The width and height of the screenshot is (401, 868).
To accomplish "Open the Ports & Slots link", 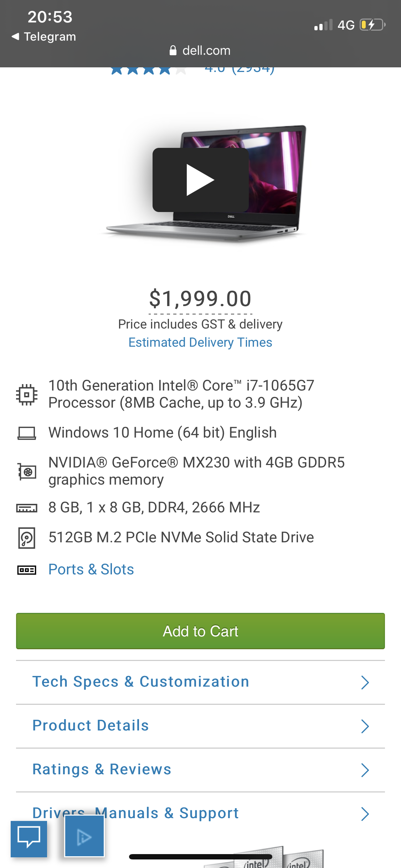I will pos(91,569).
